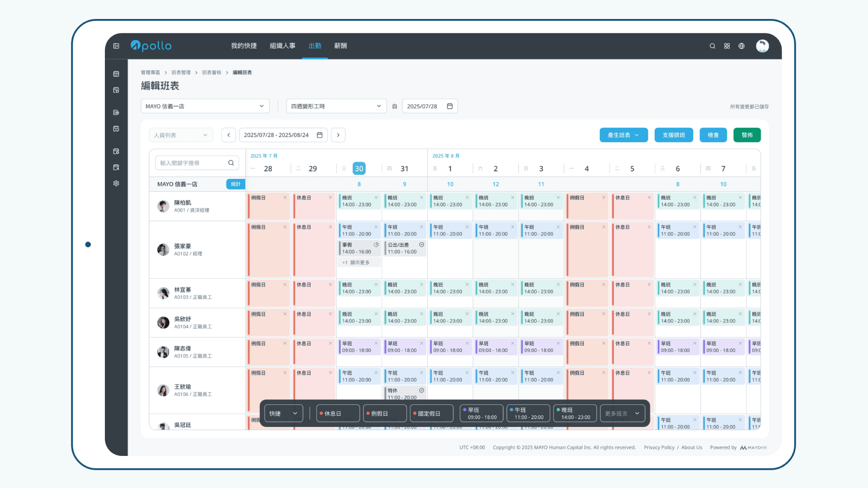The height and width of the screenshot is (488, 868).
Task: Select the 早班 09:00 - 18:00 shift chip
Action: pyautogui.click(x=481, y=413)
